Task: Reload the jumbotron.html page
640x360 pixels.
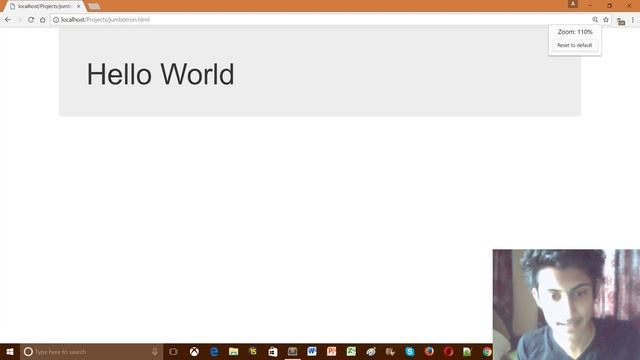Action: click(x=31, y=20)
